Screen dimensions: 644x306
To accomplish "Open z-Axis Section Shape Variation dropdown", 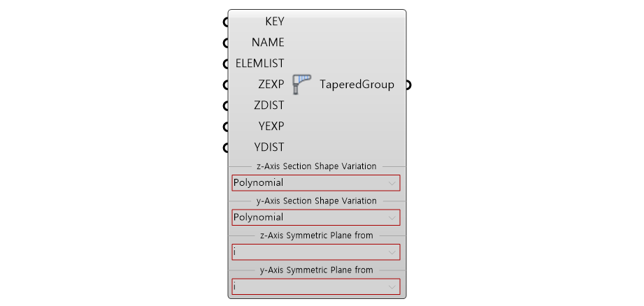I will click(316, 183).
